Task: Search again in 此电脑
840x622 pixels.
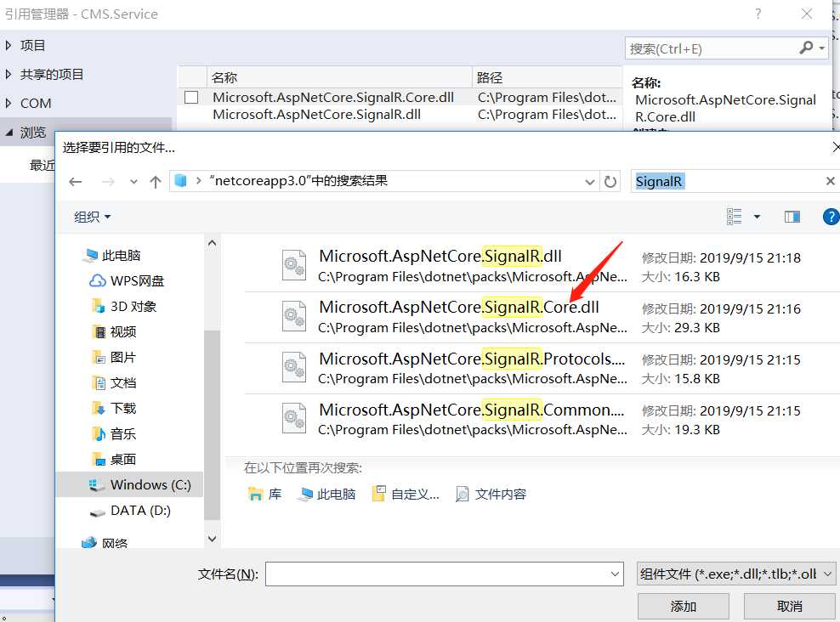Action: click(x=326, y=494)
